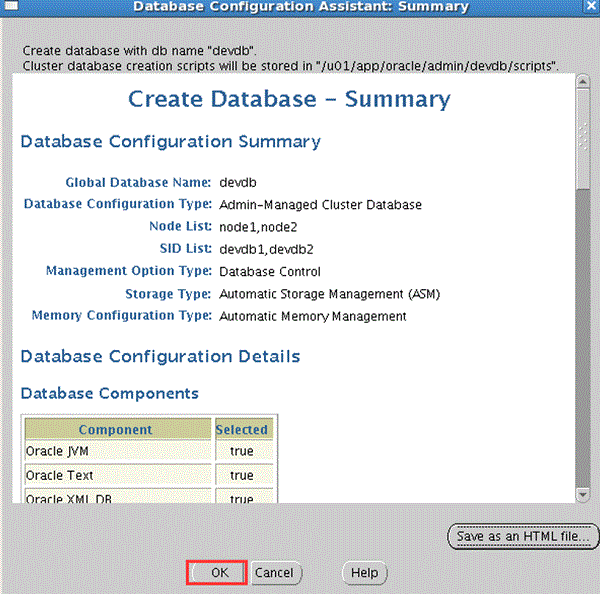Click the Node List label
This screenshot has height=594, width=600.
point(180,226)
